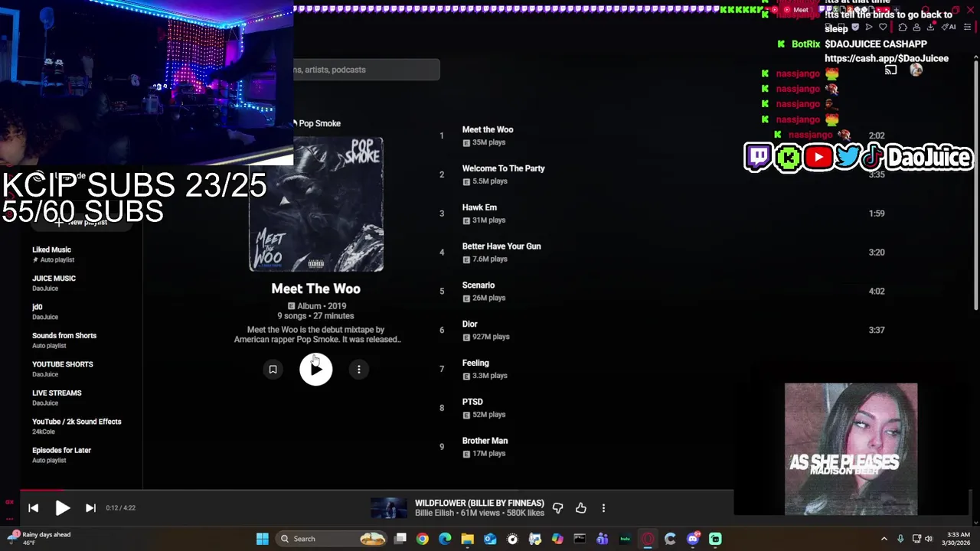The image size is (980, 551).
Task: Play track 7 Feeling
Action: click(x=475, y=364)
